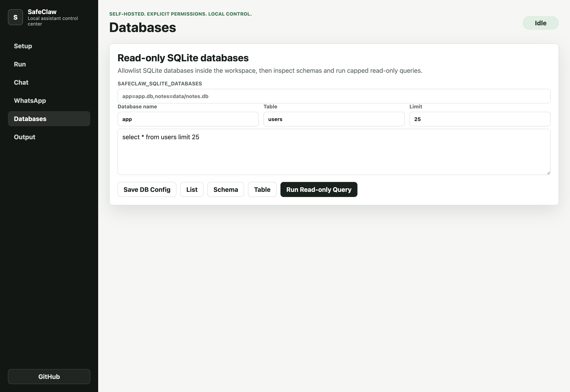Screen dimensions: 570x392
Task: Open the GitHub link button
Action: 49,377
